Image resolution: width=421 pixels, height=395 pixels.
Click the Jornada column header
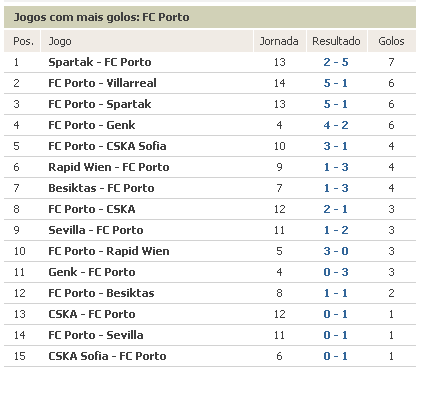(279, 41)
